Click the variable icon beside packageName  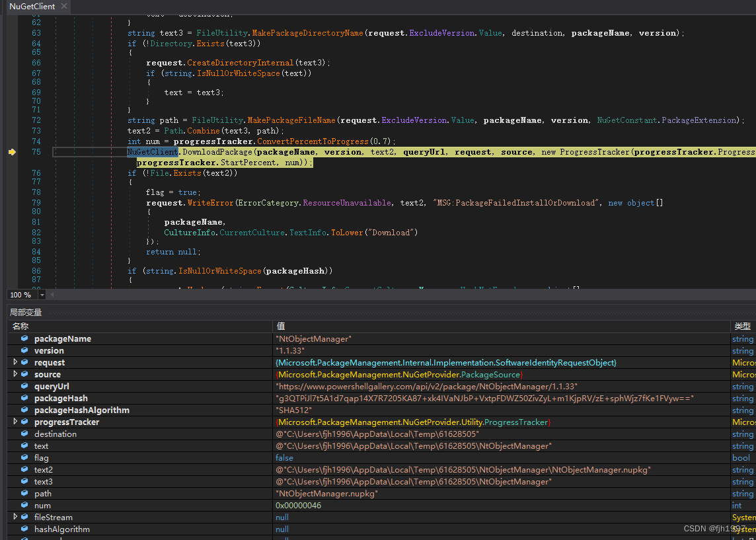tap(24, 338)
